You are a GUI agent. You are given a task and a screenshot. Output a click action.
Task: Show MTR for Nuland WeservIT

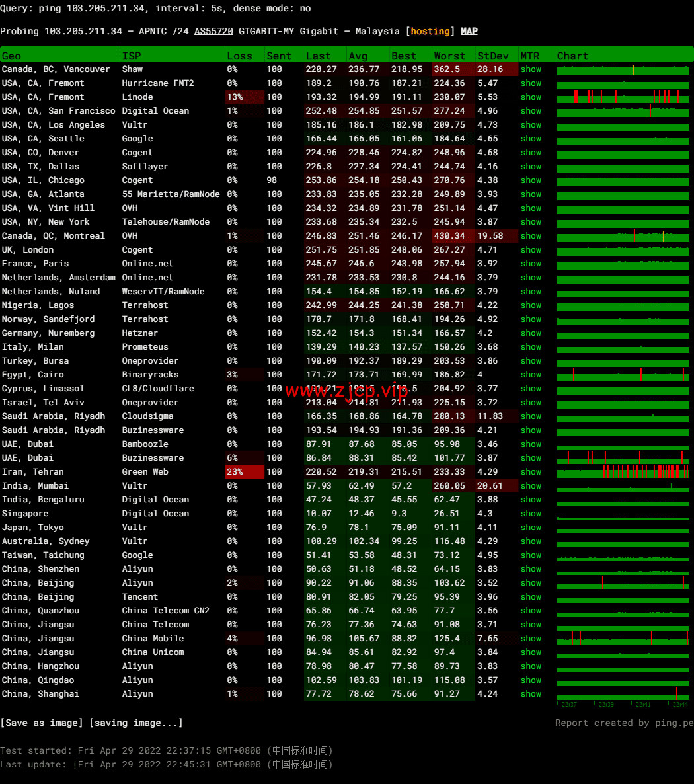[x=531, y=292]
